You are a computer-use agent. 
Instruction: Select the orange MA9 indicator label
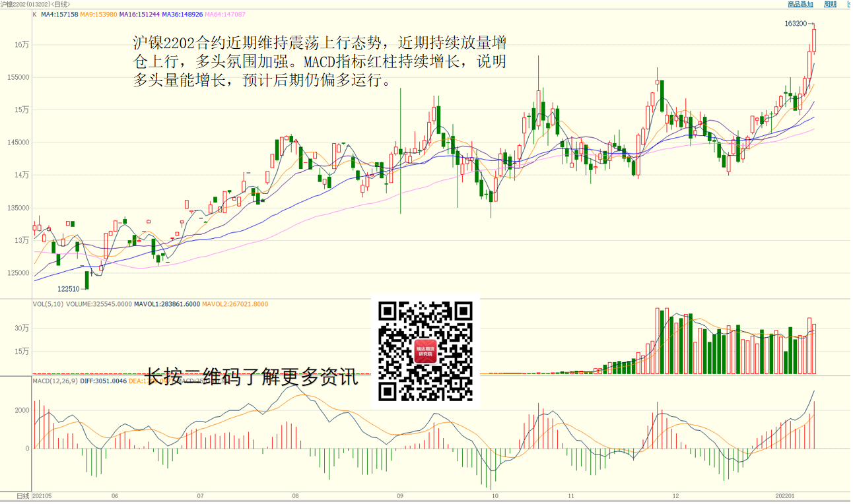pyautogui.click(x=98, y=14)
